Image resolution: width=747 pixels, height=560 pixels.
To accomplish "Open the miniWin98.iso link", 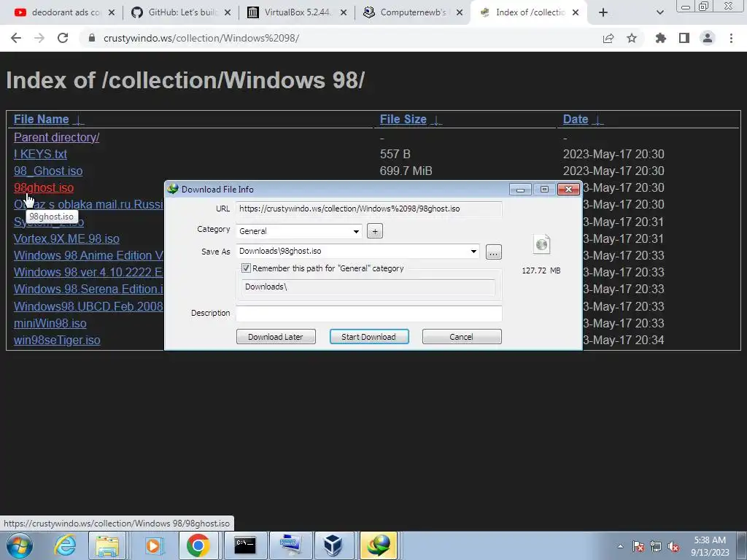I will click(50, 323).
